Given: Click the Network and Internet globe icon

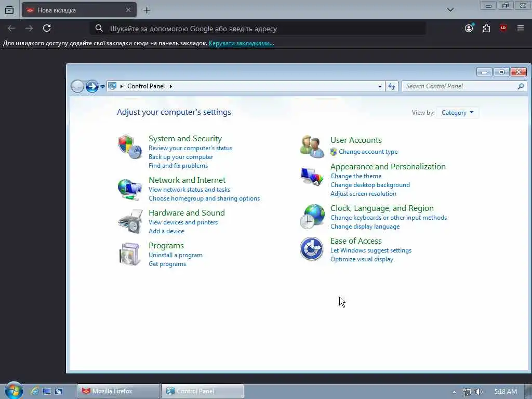Looking at the screenshot, I should [x=129, y=189].
